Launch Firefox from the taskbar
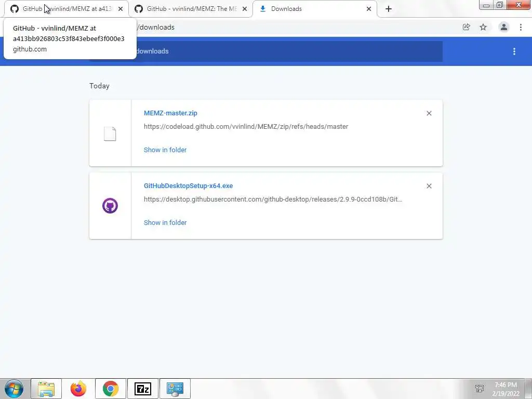Screen dimensions: 532x399 point(78,389)
